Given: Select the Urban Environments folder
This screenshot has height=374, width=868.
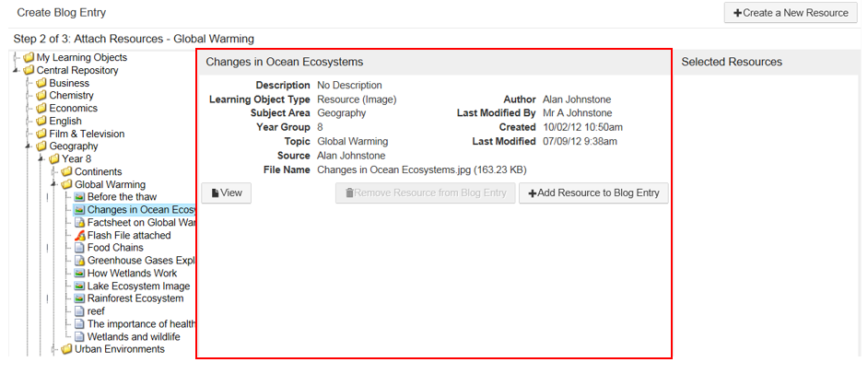Looking at the screenshot, I should (119, 349).
